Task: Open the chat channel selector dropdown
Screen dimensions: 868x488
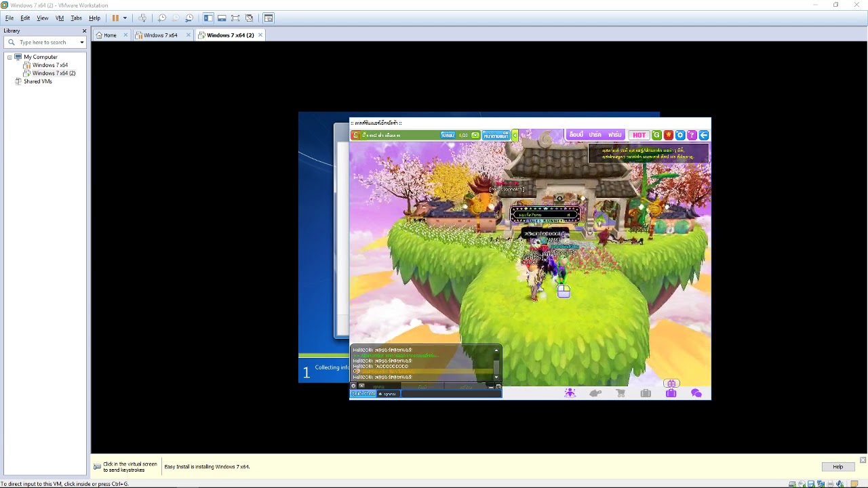Action: [x=389, y=394]
